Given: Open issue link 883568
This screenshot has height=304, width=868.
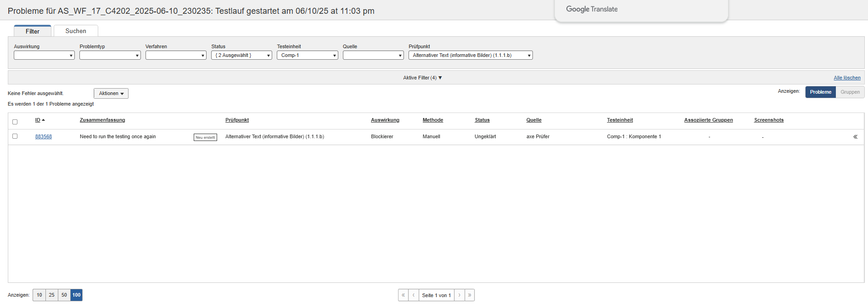Looking at the screenshot, I should pos(44,137).
